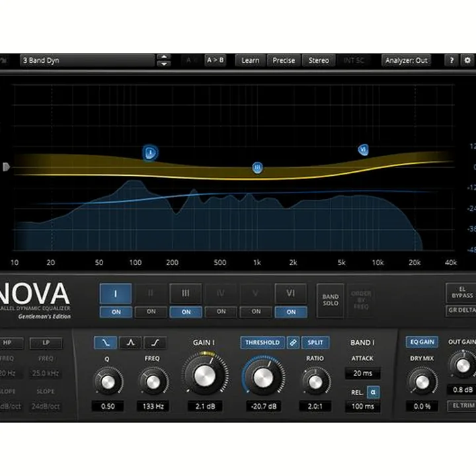Click the BAND SOLO button
The height and width of the screenshot is (476, 476).
pos(331,300)
